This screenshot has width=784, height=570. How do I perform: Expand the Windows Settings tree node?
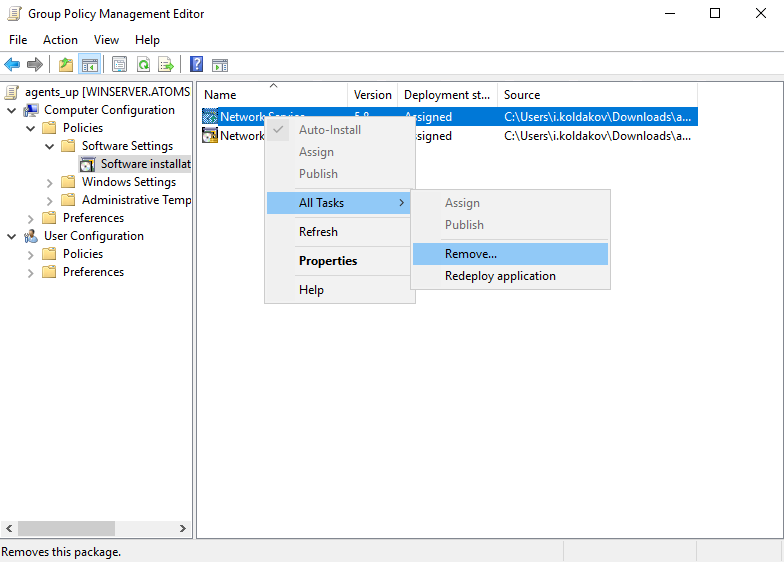(x=50, y=182)
